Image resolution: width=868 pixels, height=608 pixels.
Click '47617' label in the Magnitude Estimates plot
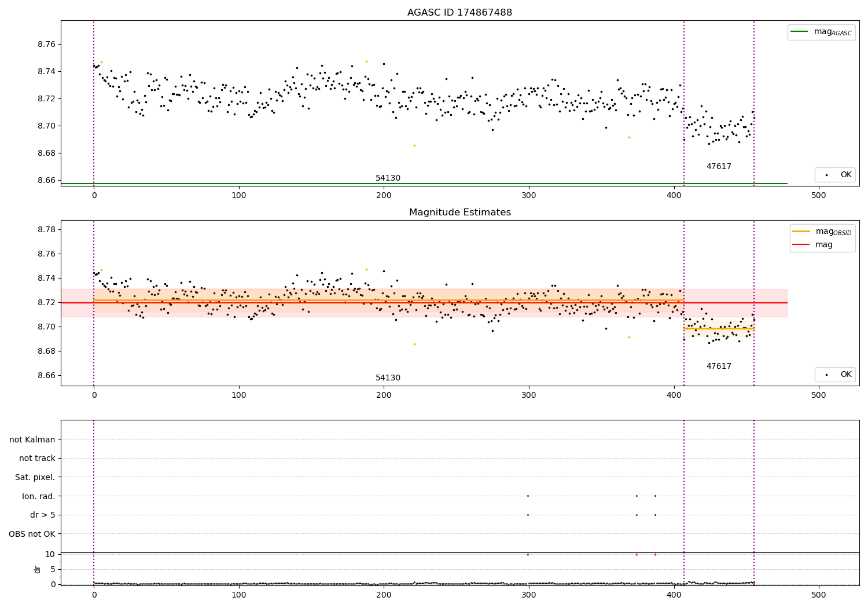pyautogui.click(x=719, y=367)
